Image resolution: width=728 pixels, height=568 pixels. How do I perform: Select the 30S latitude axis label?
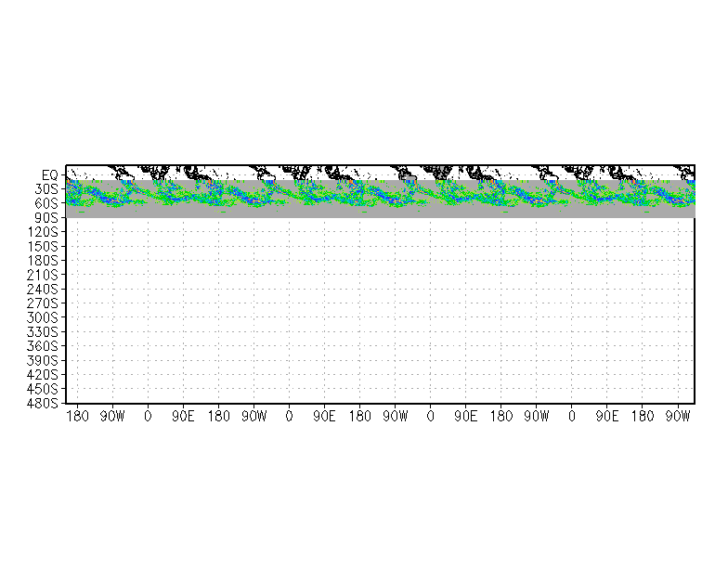(x=46, y=189)
